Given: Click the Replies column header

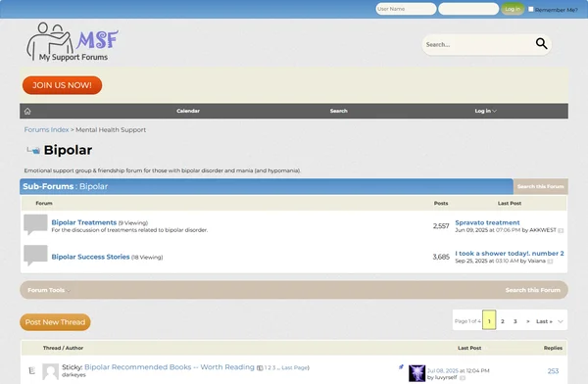Looking at the screenshot, I should click(x=553, y=348).
